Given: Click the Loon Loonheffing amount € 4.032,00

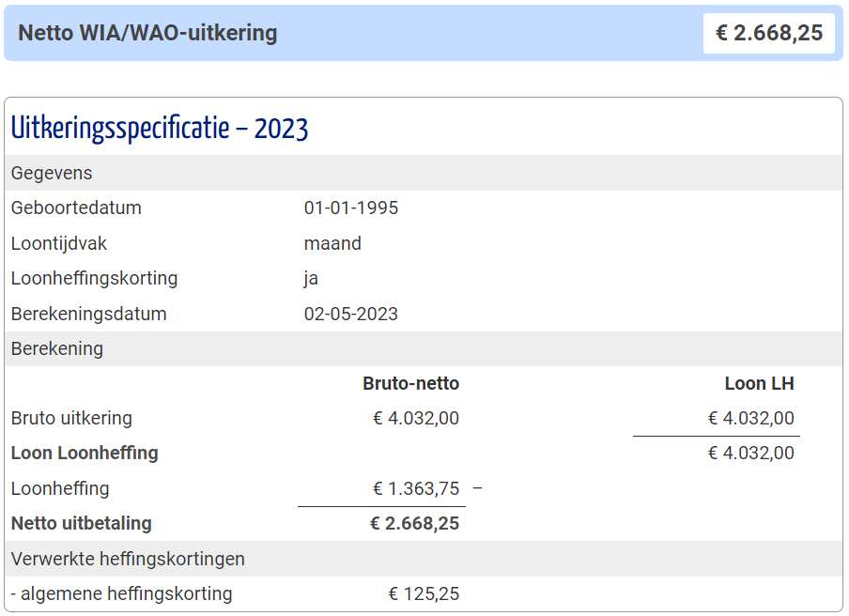Looking at the screenshot, I should point(751,453).
